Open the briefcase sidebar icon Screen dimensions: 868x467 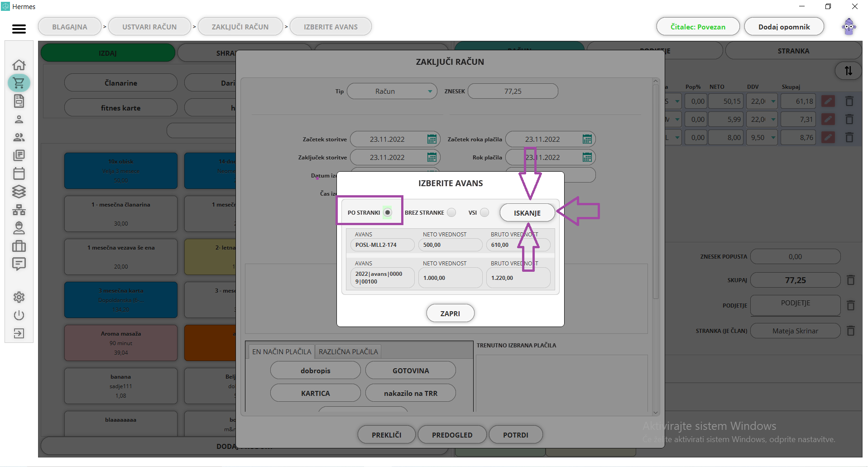[19, 246]
